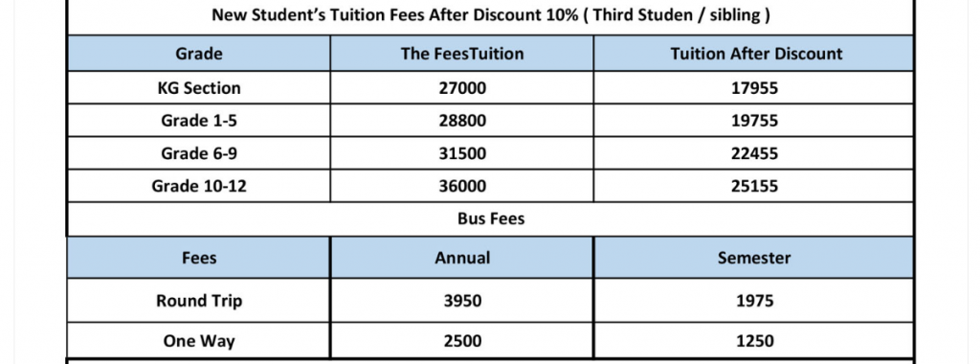Select the One Way semester fee 1250
980x364 pixels.
(x=754, y=341)
